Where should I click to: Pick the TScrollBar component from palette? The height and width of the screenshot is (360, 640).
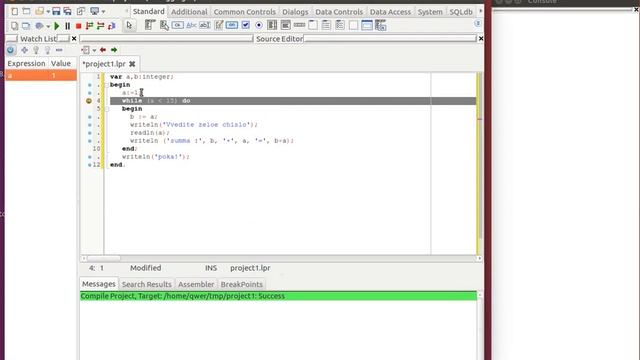point(299,25)
